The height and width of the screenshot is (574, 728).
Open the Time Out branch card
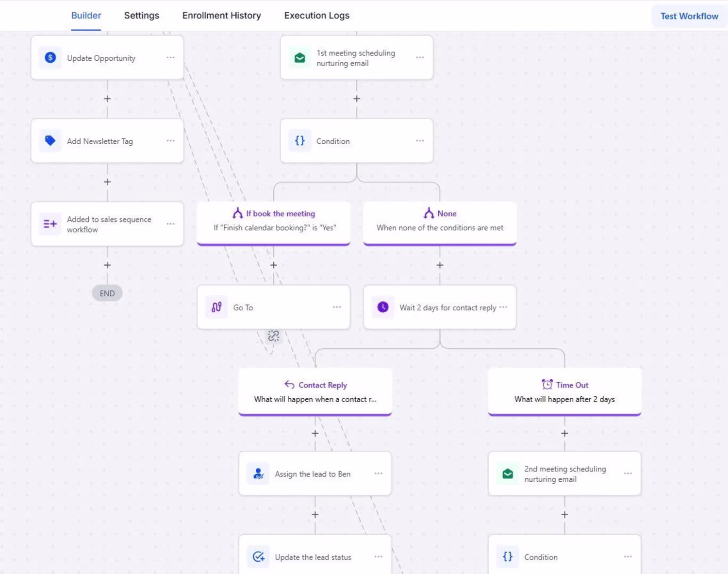click(564, 392)
